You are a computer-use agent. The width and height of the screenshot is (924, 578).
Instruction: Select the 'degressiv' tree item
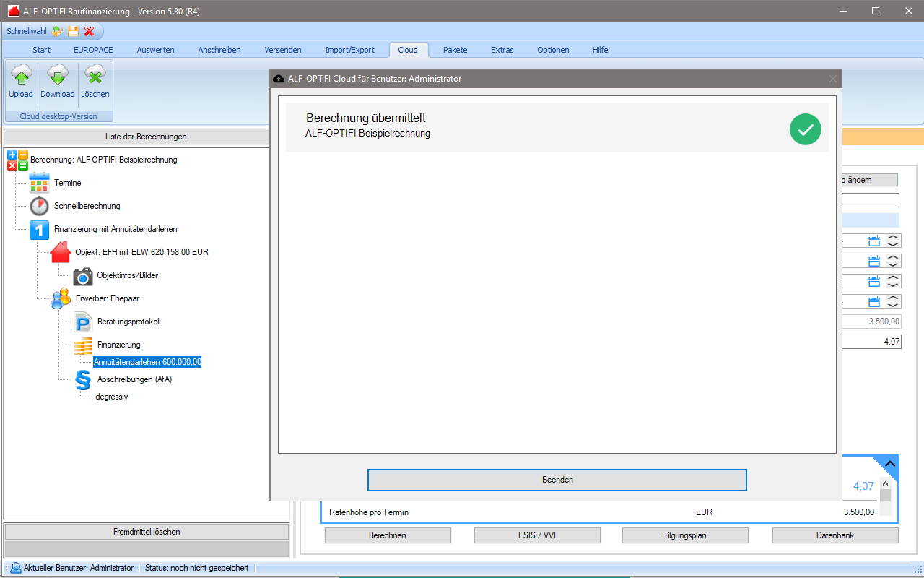[112, 397]
